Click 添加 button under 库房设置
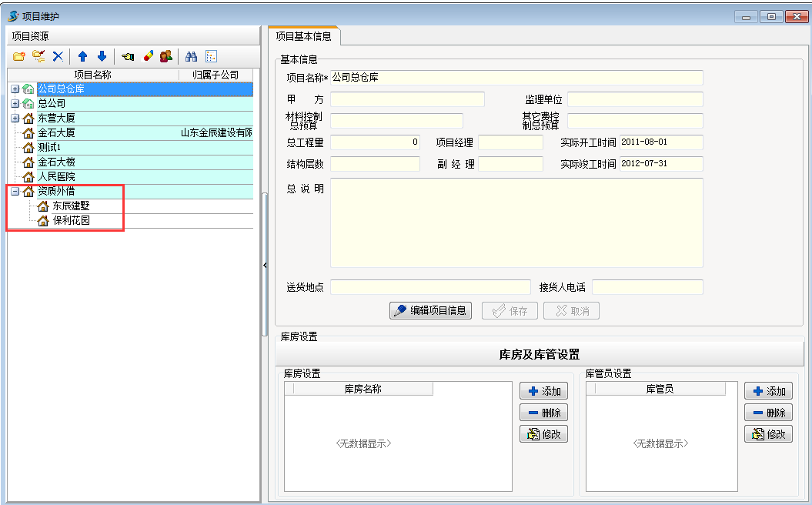 [544, 391]
